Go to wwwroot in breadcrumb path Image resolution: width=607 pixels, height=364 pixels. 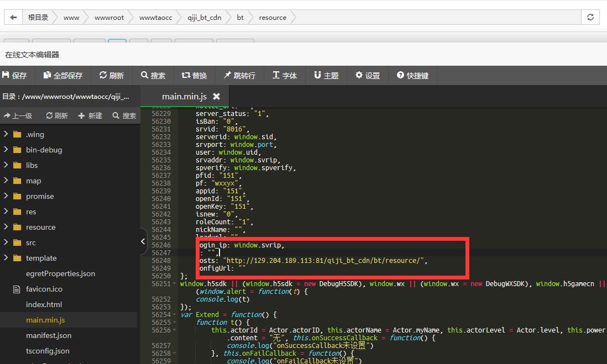(x=109, y=17)
